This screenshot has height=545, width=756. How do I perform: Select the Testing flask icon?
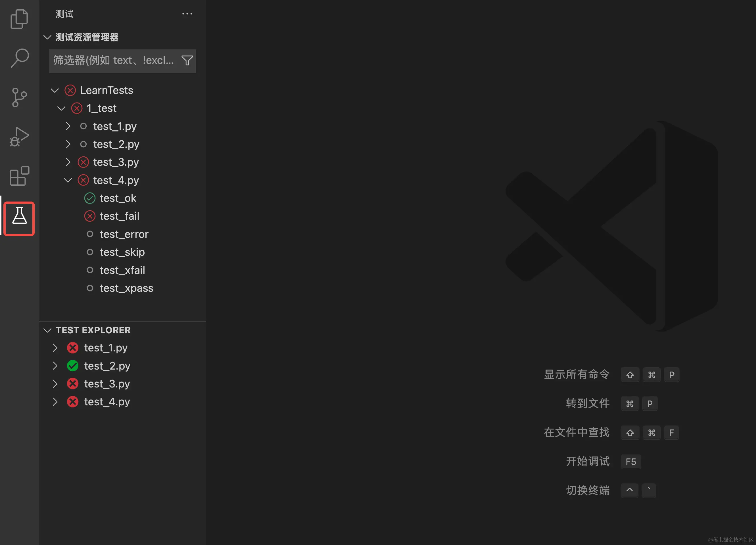pyautogui.click(x=19, y=219)
